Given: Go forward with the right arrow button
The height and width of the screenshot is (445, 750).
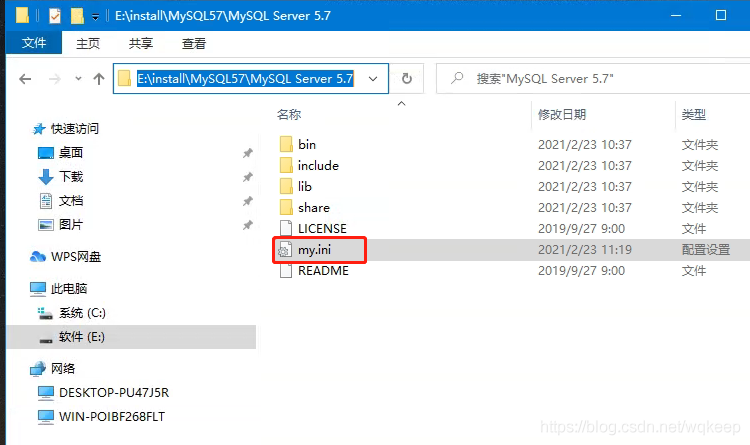Looking at the screenshot, I should (55, 78).
